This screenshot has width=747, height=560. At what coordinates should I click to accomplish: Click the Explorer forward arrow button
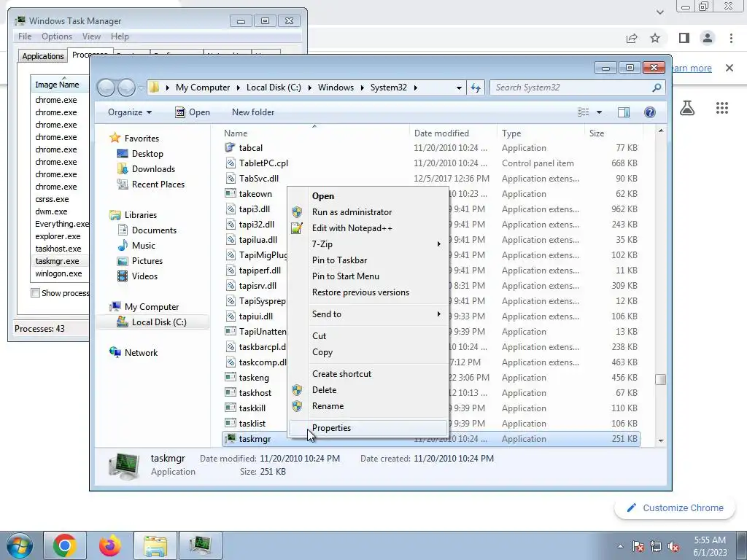click(126, 87)
